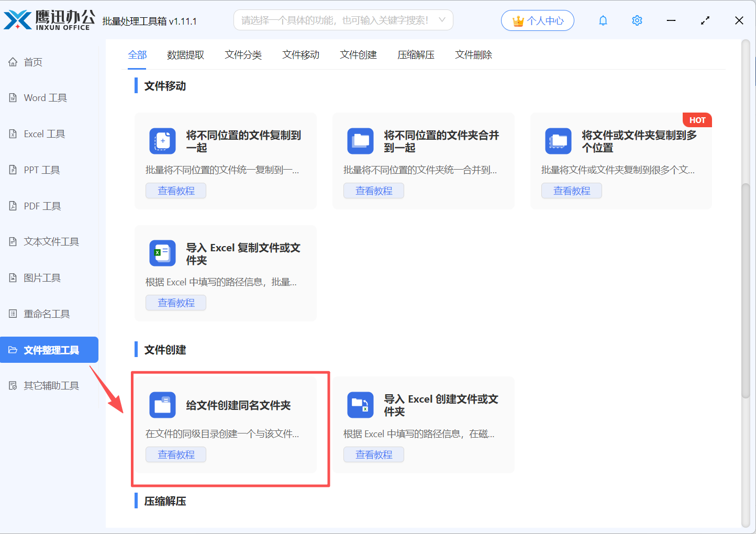Go to 首页 in the sidebar
Viewport: 756px width, 534px height.
(x=33, y=62)
